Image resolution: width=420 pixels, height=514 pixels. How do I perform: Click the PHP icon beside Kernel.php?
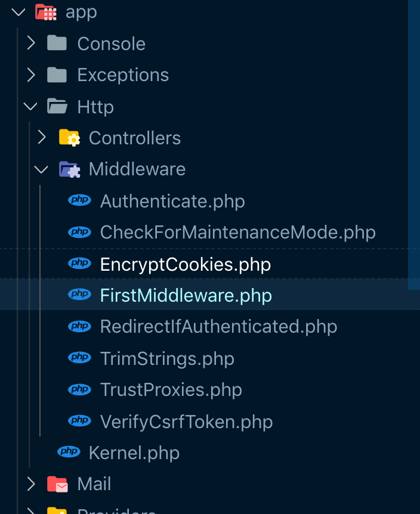click(69, 452)
